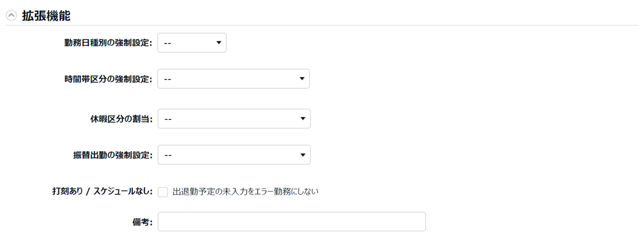Image resolution: width=644 pixels, height=241 pixels.
Task: Expand the 振替出勤の強制設定 dropdown arrow
Action: click(x=302, y=155)
